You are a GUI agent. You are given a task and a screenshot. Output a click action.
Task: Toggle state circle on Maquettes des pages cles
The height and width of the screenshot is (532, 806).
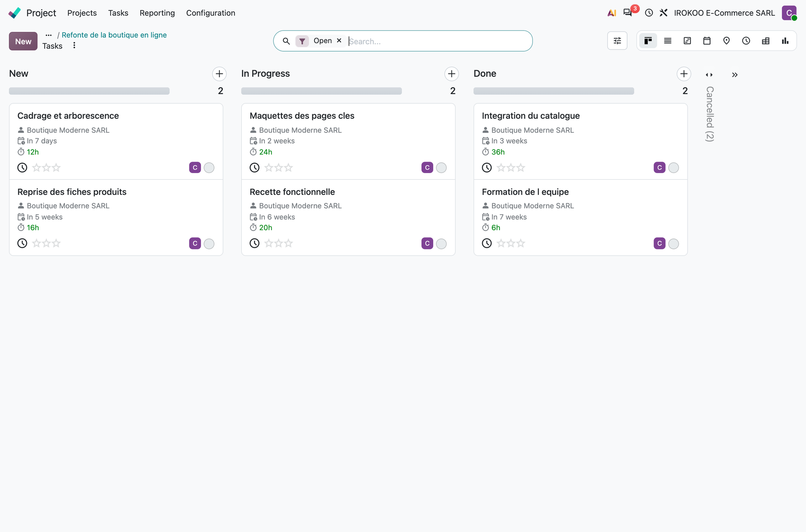click(x=441, y=168)
